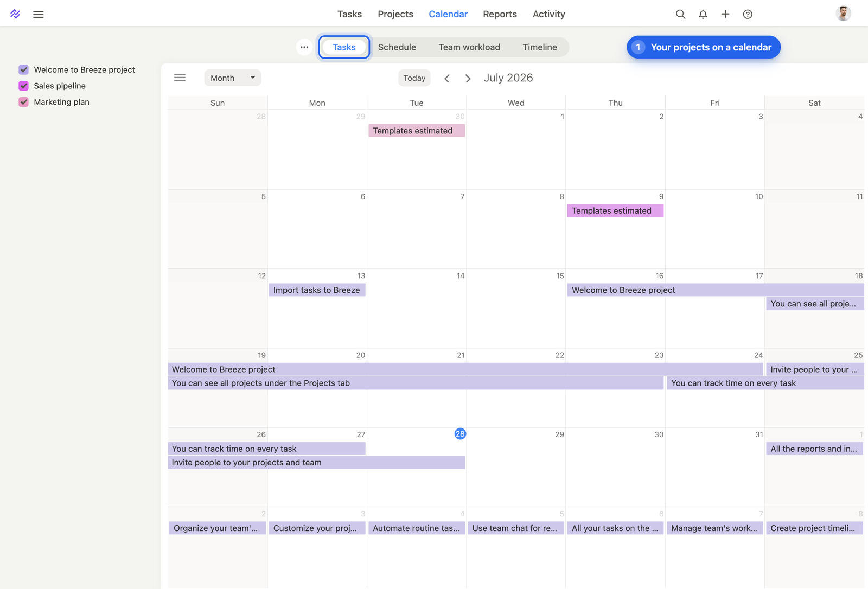Screen dimensions: 868x589
Task: Select the date 1 on Wednesday
Action: click(x=562, y=116)
